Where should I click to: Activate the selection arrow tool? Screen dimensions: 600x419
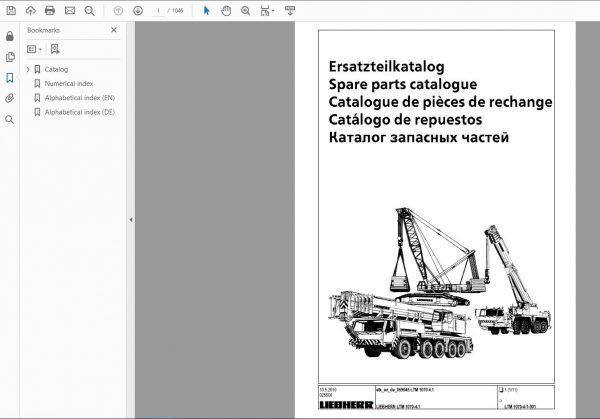coord(207,11)
